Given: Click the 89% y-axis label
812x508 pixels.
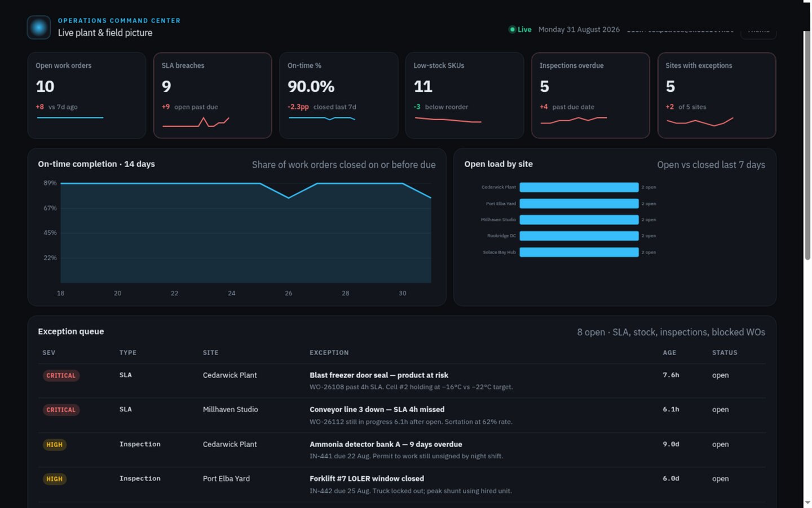Looking at the screenshot, I should tap(50, 183).
